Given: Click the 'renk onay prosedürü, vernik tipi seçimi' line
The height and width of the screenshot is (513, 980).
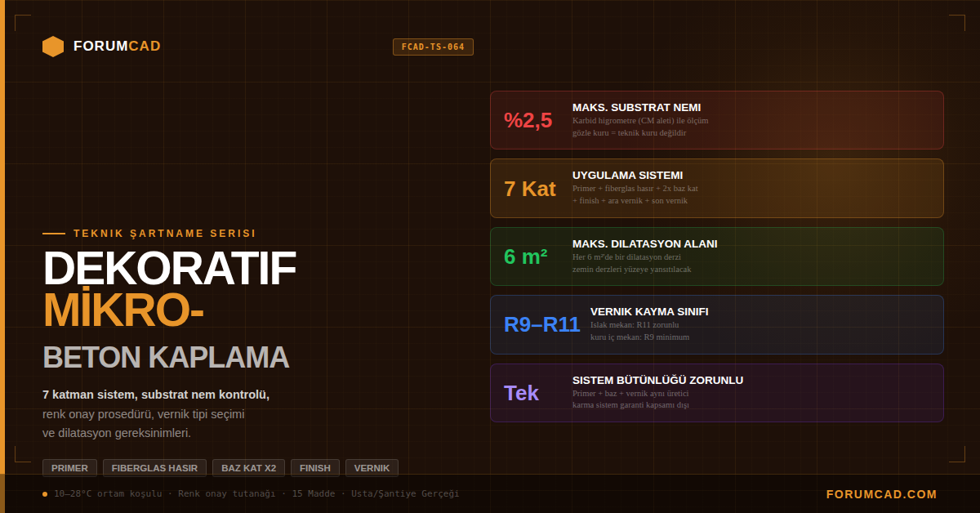Looking at the screenshot, I should click(x=144, y=414).
